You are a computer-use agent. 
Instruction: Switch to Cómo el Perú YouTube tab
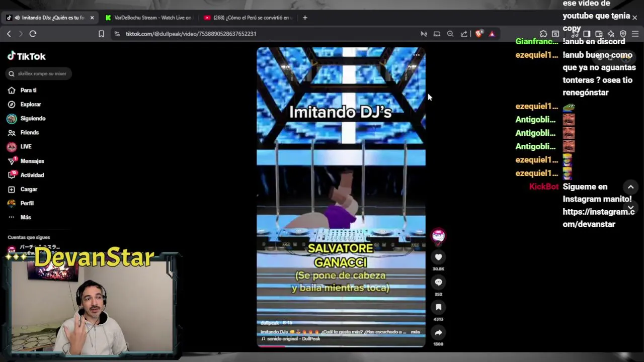[249, 18]
